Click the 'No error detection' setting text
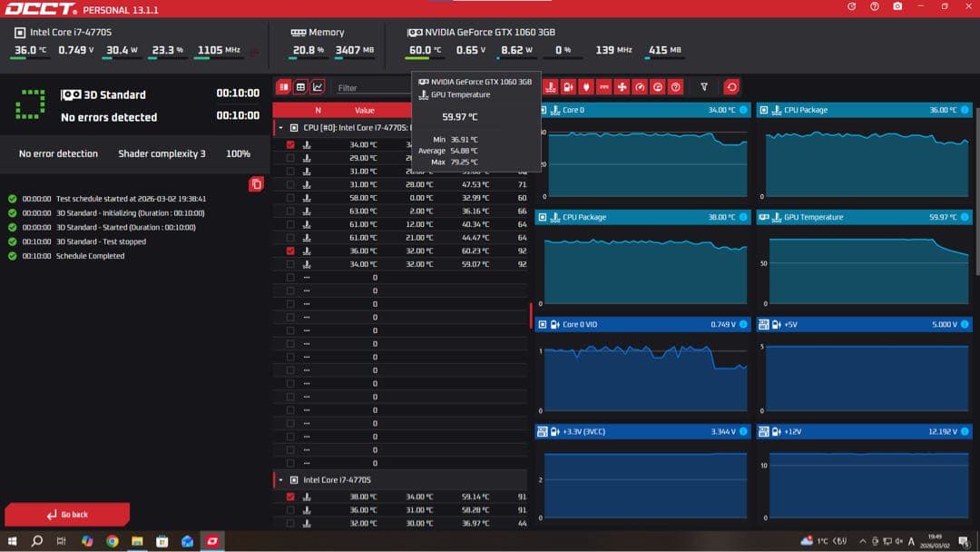Image resolution: width=980 pixels, height=552 pixels. coord(58,153)
